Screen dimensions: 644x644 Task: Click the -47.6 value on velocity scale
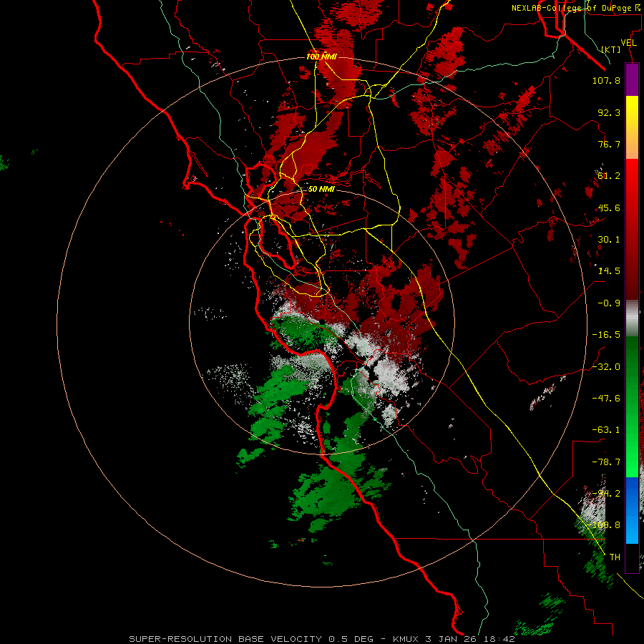pos(606,399)
